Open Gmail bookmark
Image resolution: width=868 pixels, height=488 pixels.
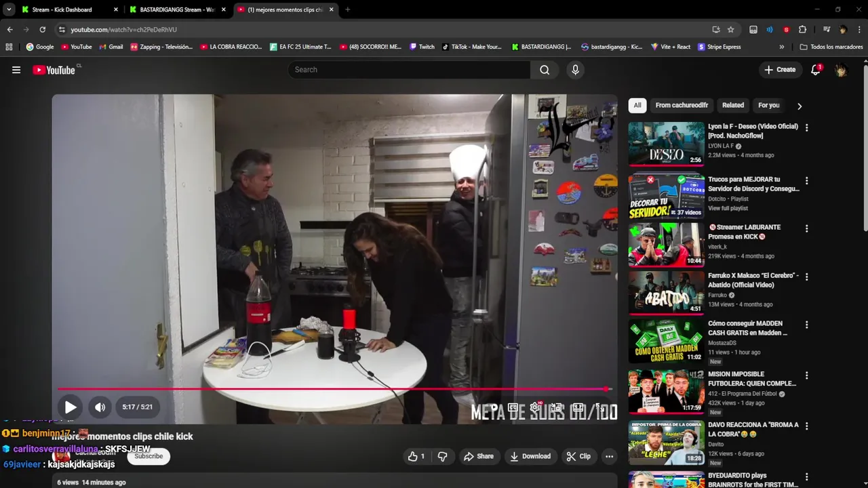click(111, 47)
